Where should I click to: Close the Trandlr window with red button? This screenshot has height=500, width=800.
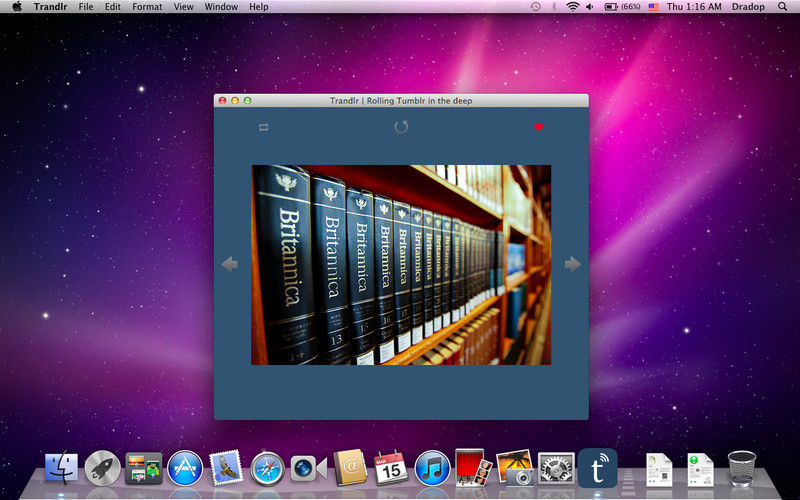[x=222, y=101]
